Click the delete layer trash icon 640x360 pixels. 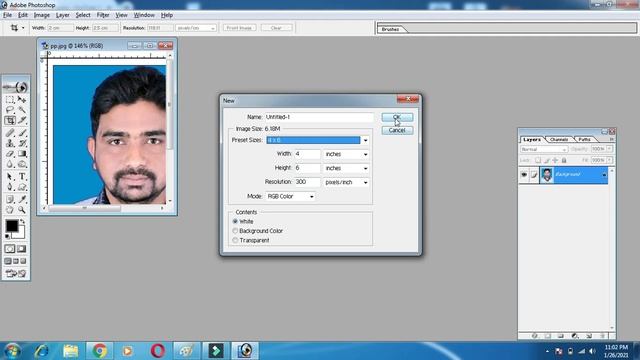coord(602,336)
